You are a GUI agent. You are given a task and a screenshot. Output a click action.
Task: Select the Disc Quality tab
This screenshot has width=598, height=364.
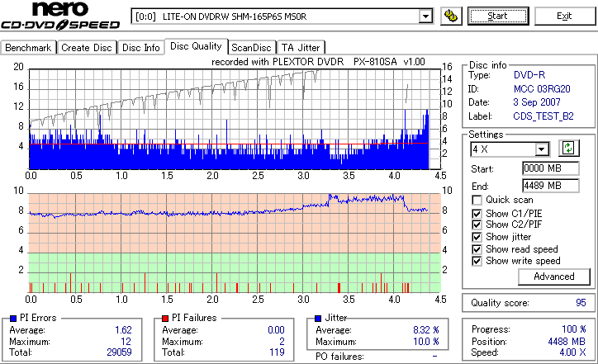[x=196, y=46]
